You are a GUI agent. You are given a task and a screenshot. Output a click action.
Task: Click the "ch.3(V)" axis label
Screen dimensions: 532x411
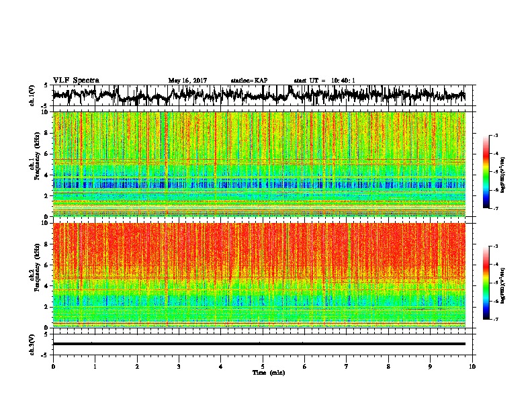(x=32, y=345)
